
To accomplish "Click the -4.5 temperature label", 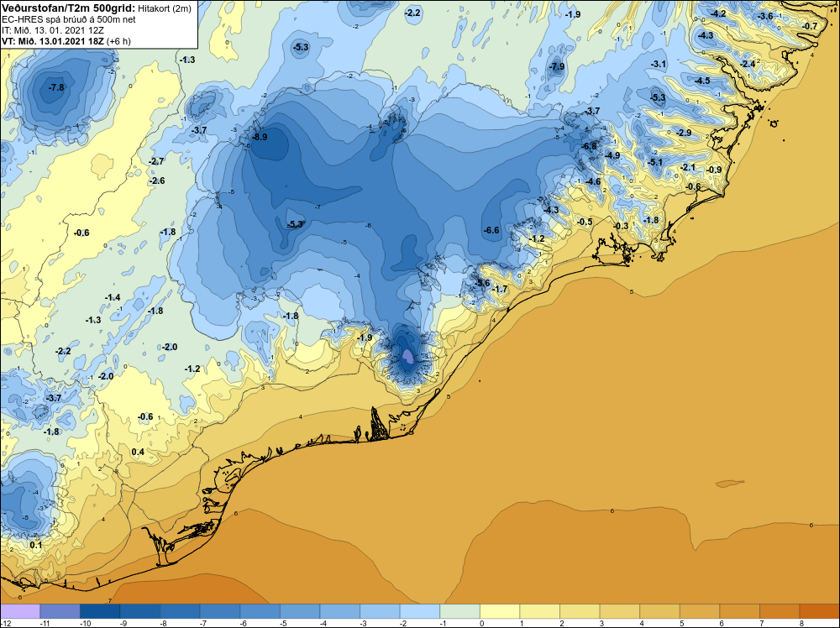I will tap(703, 81).
